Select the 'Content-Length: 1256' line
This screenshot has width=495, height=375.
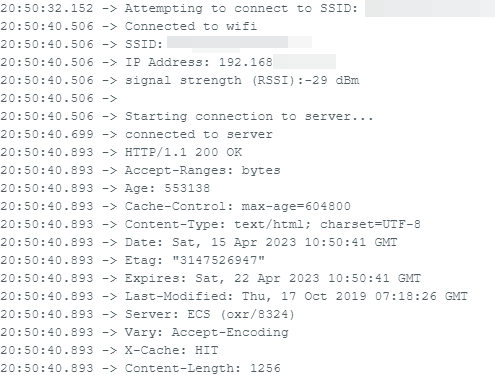coord(140,368)
